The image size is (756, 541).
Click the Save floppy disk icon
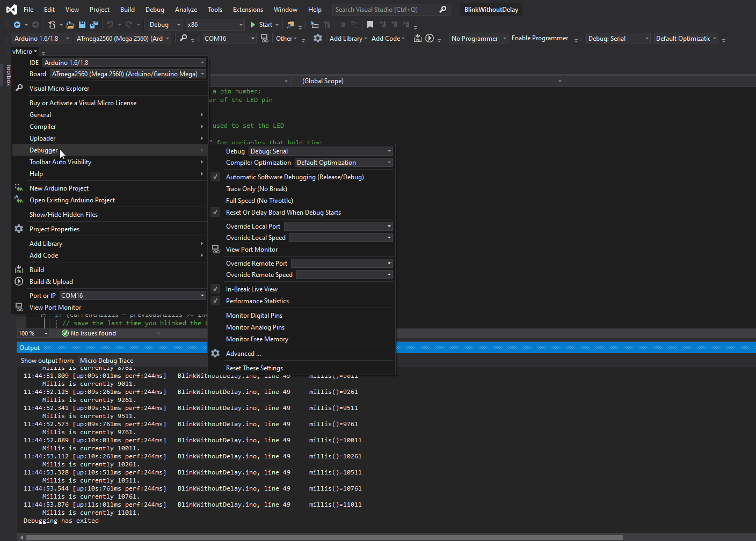pos(82,25)
